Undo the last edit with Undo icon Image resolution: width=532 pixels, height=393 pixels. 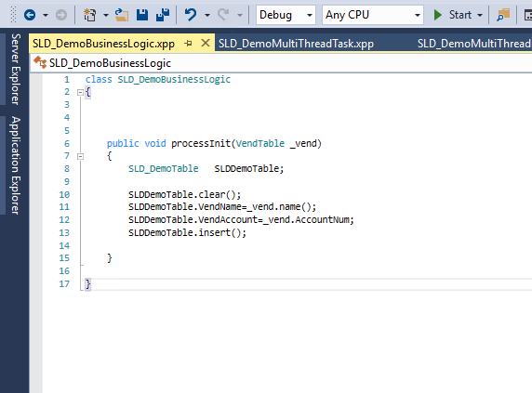point(191,15)
